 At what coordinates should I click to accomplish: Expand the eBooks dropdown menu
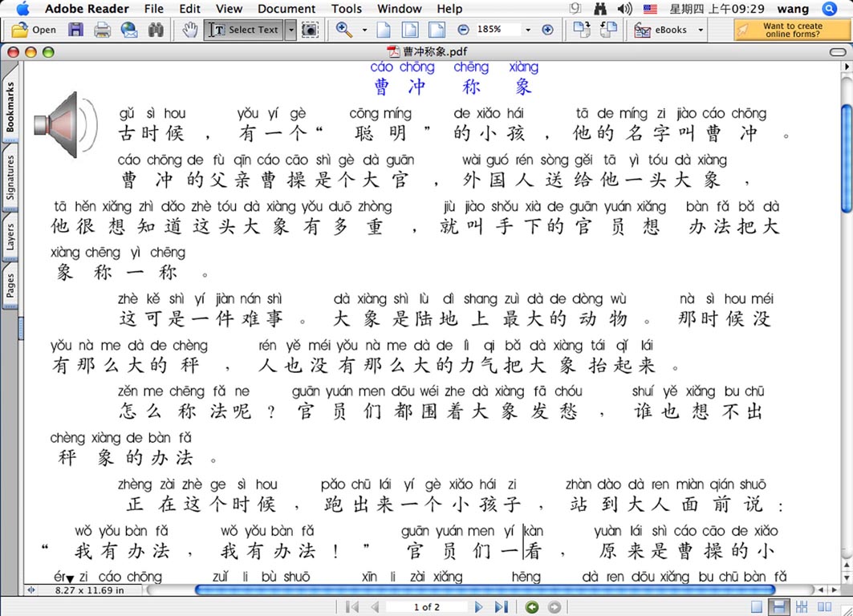click(701, 30)
